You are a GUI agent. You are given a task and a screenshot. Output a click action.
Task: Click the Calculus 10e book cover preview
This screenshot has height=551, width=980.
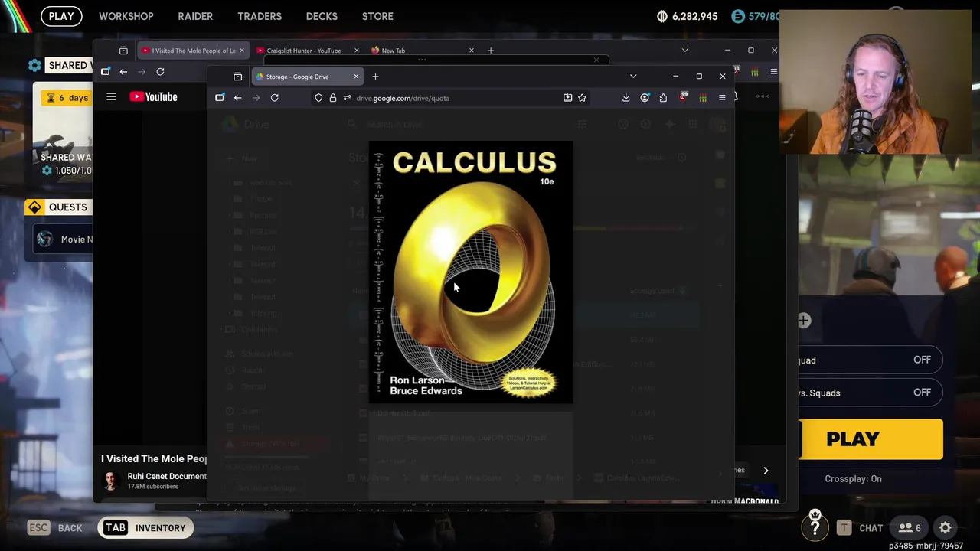[471, 272]
